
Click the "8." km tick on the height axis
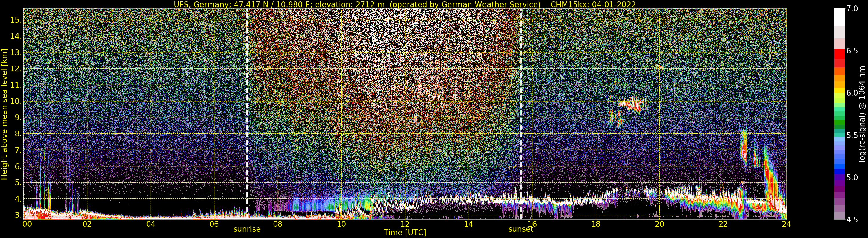(18, 134)
